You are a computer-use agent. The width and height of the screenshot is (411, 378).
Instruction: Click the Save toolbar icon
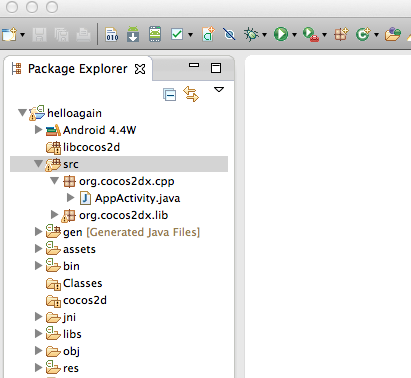click(40, 34)
